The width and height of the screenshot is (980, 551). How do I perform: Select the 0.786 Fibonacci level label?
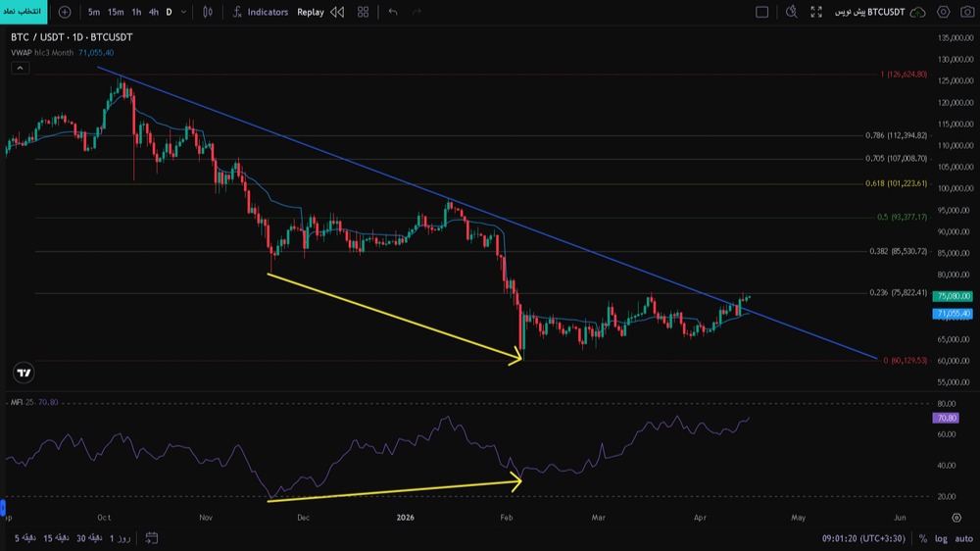897,135
